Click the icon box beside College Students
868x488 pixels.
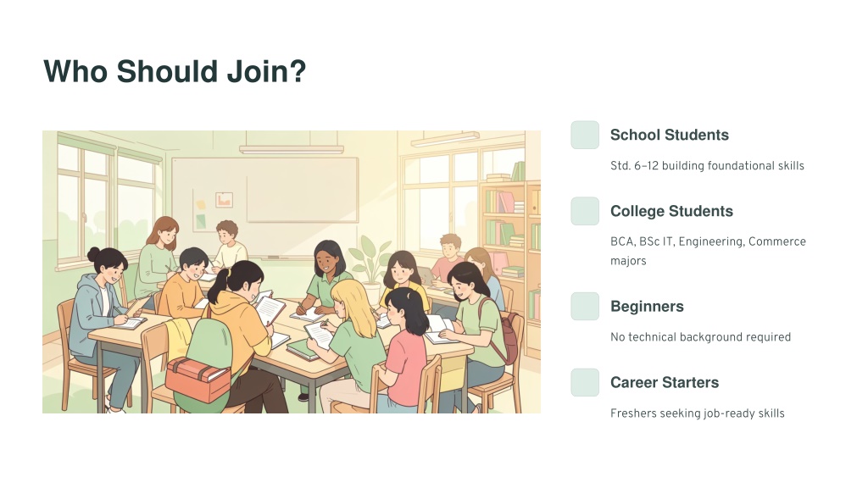[x=585, y=211]
